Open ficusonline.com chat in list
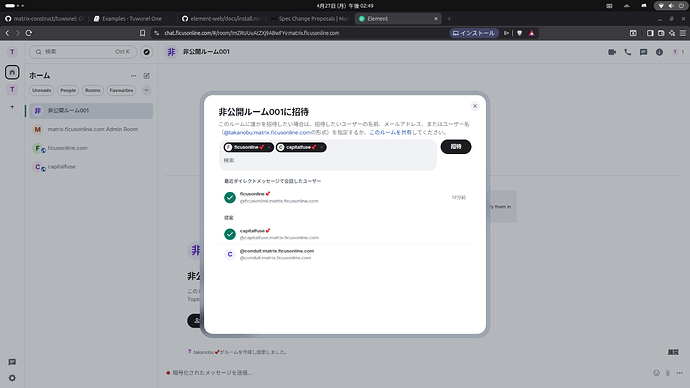 (91, 148)
